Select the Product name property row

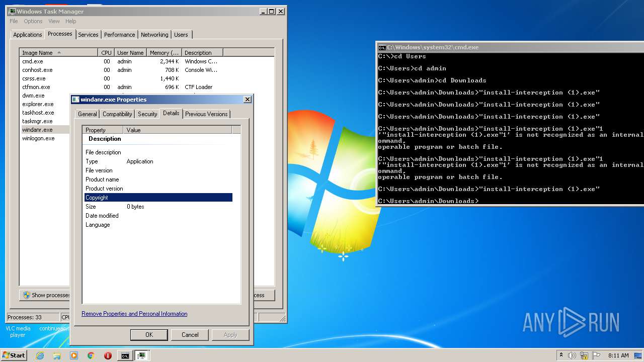pos(158,179)
